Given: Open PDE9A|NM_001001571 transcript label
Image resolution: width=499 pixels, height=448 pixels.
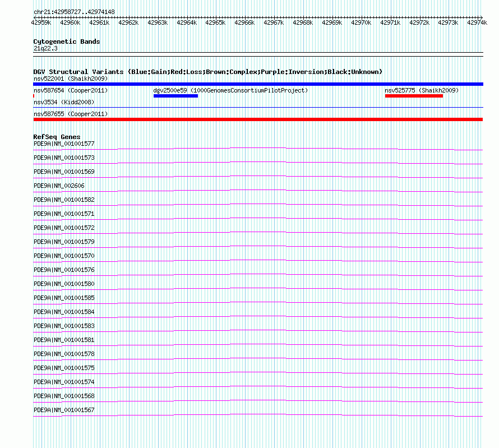Looking at the screenshot, I should (64, 214).
